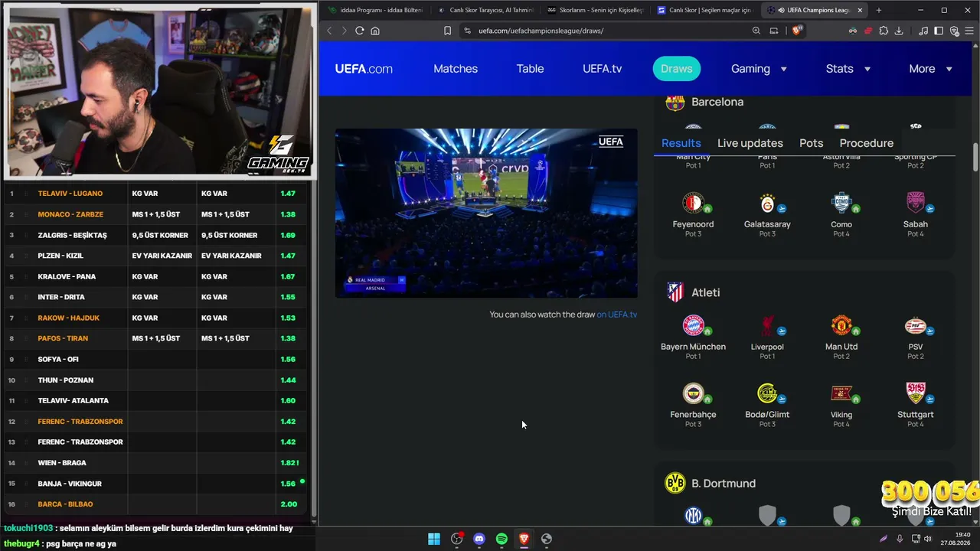
Task: Click the Sabah club crest
Action: (916, 203)
